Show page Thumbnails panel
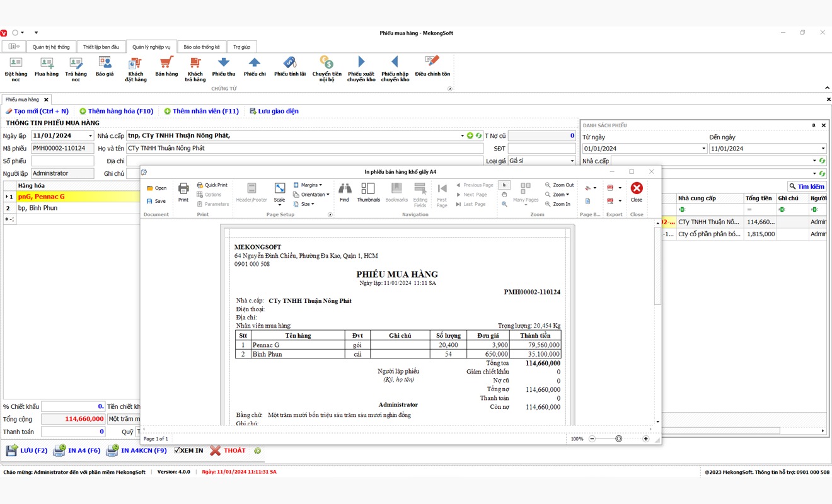This screenshot has height=504, width=832. [x=368, y=192]
